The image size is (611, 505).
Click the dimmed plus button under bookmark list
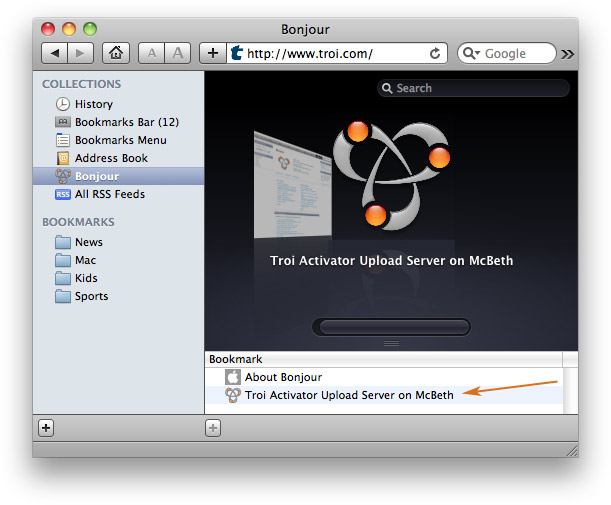[213, 428]
